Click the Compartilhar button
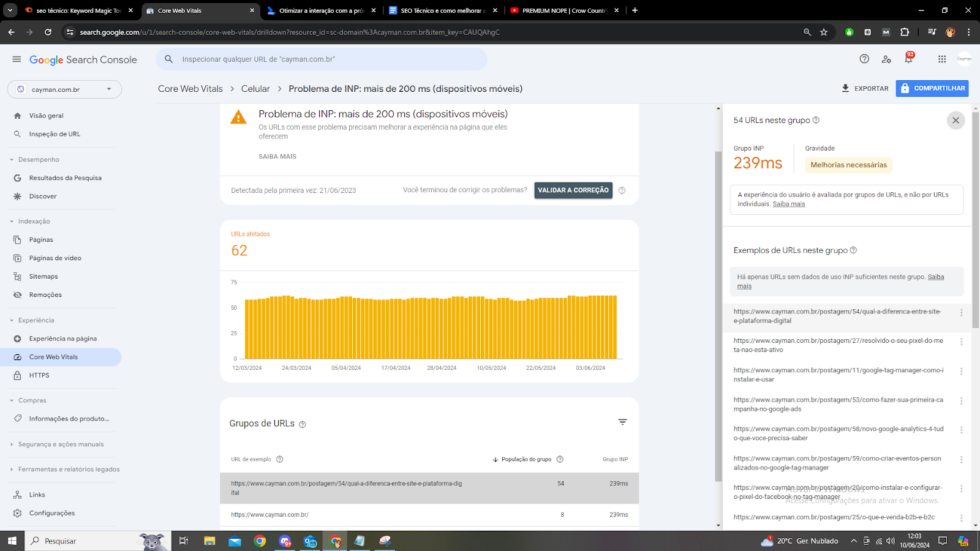The image size is (980, 551). pos(932,88)
